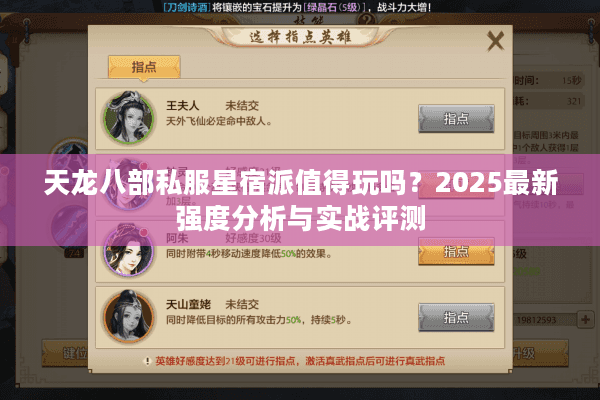Click the 键位 button behind the dialog
600x400 pixels.
[65, 353]
